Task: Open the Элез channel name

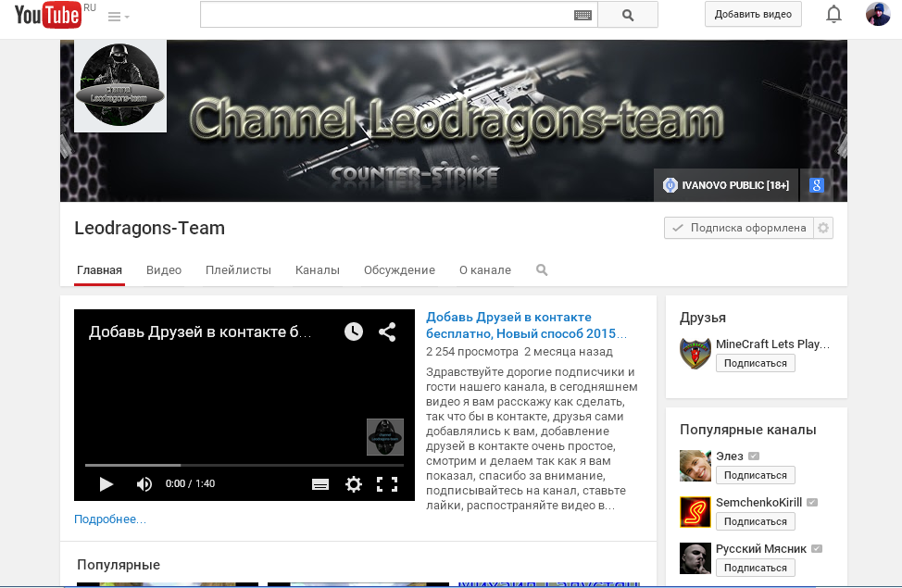Action: pyautogui.click(x=730, y=457)
